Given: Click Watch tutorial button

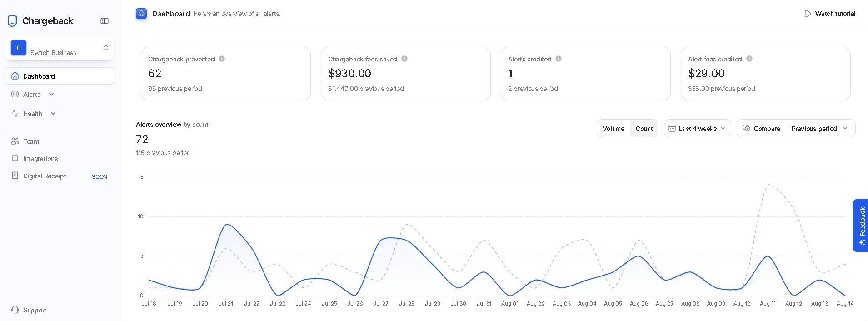Looking at the screenshot, I should click(x=830, y=14).
